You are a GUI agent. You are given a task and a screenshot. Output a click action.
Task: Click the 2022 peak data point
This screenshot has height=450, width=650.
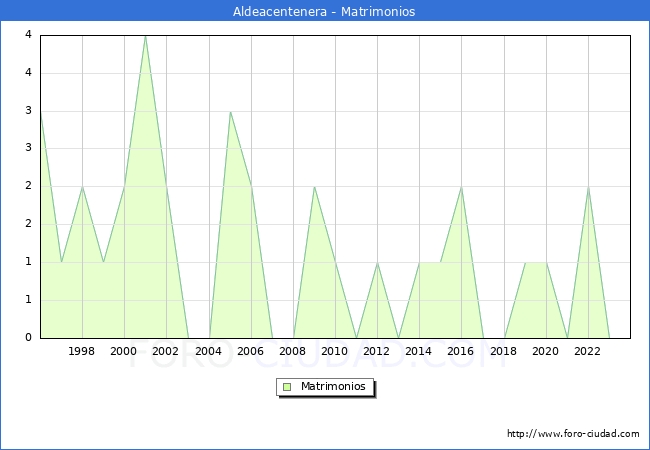pyautogui.click(x=588, y=187)
